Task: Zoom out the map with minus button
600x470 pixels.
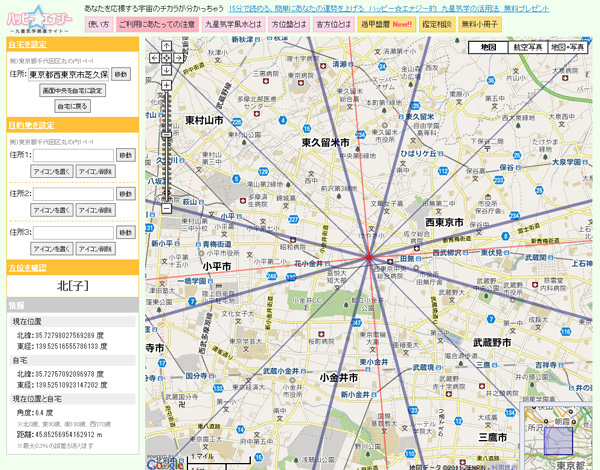Action: click(x=166, y=208)
